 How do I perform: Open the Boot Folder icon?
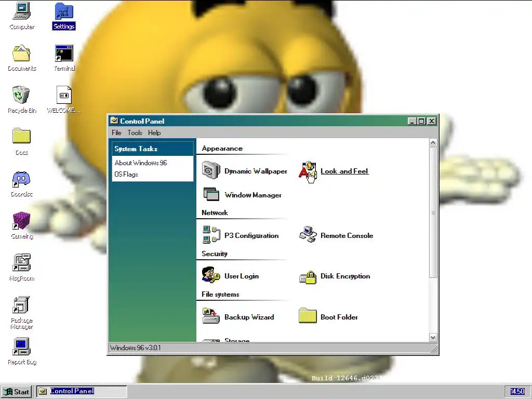(x=308, y=315)
